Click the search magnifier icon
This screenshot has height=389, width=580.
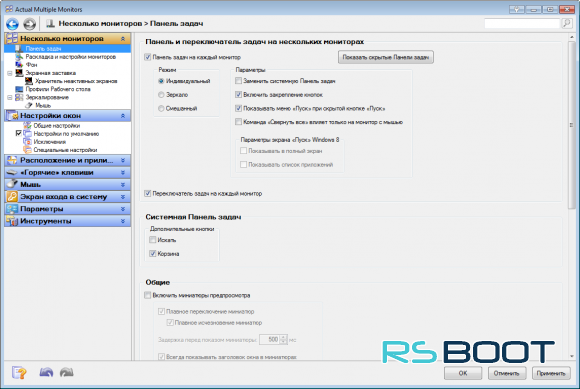(567, 23)
